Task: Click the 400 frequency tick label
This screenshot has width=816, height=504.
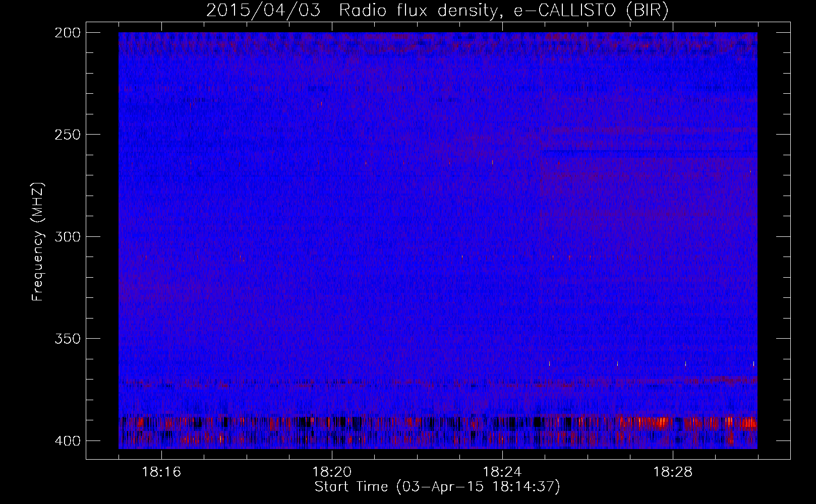Action: tap(68, 441)
